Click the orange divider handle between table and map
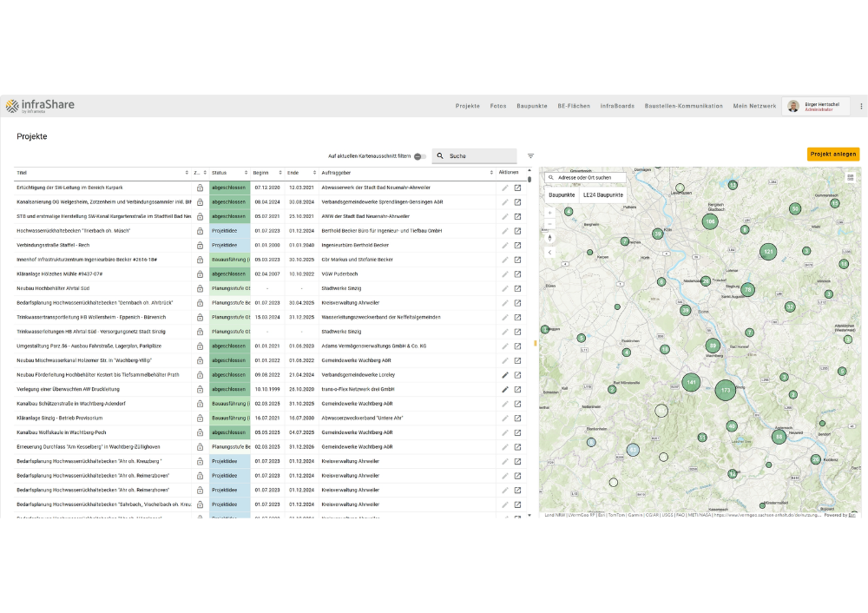Viewport: 868px width, 613px height. pos(535,343)
